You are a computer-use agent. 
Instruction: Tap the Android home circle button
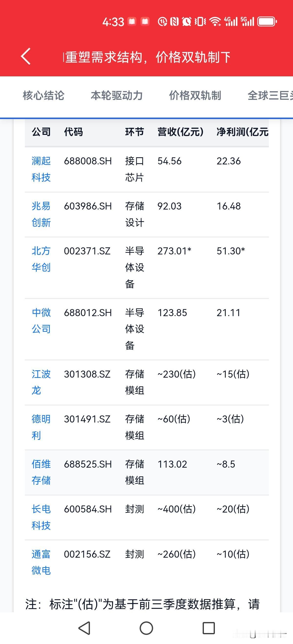(x=146, y=628)
